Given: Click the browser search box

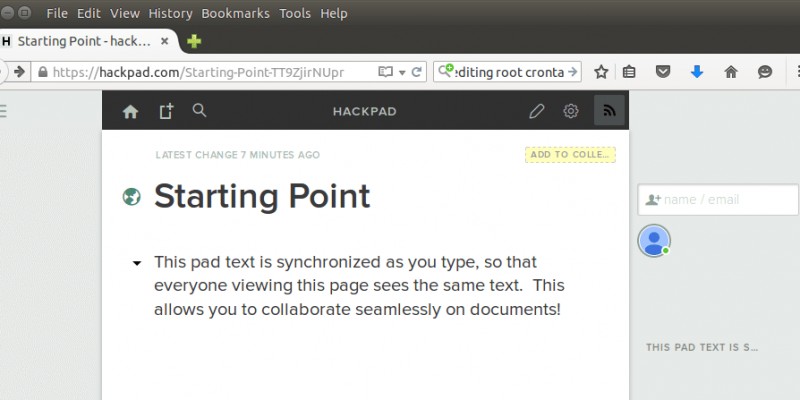Looking at the screenshot, I should [507, 72].
